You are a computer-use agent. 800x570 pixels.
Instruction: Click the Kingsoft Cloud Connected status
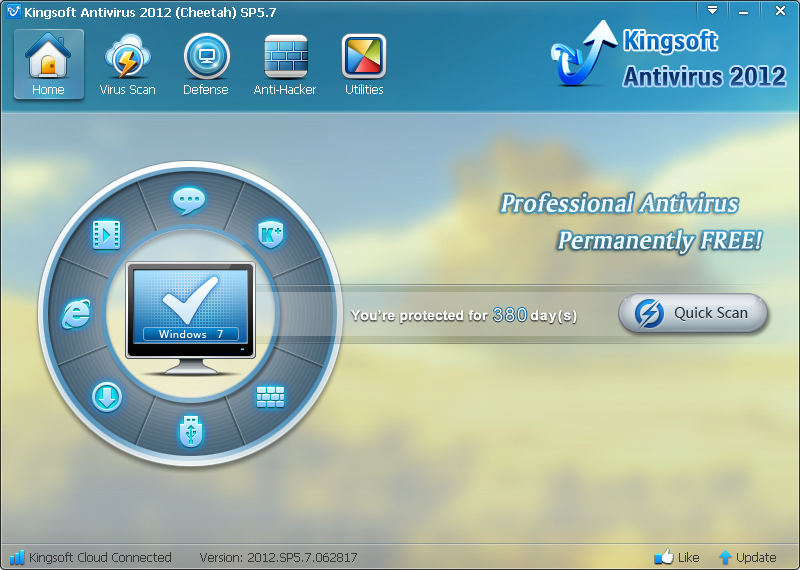tap(91, 557)
